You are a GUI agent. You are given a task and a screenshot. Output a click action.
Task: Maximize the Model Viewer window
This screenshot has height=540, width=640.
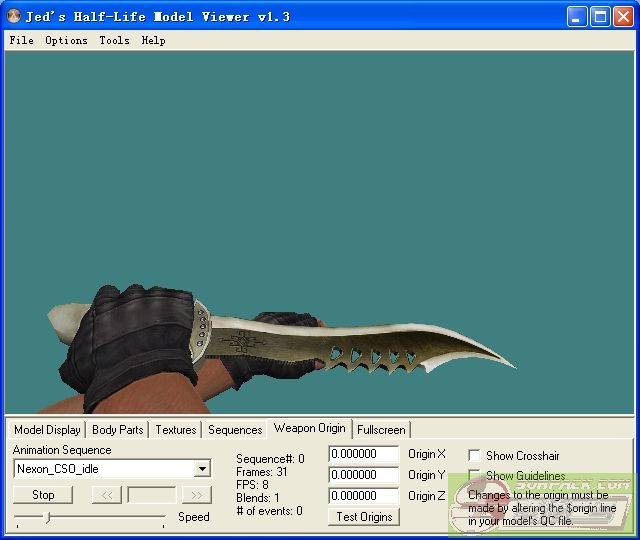click(600, 16)
